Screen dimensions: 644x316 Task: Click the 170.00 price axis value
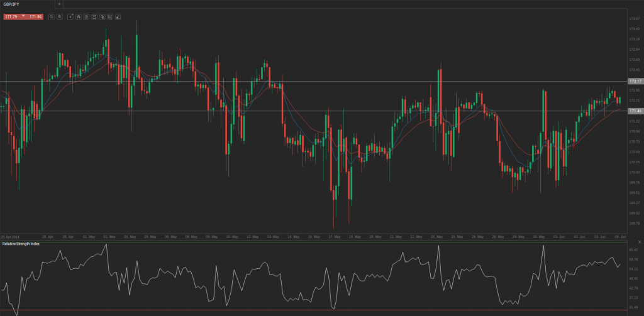(635, 172)
